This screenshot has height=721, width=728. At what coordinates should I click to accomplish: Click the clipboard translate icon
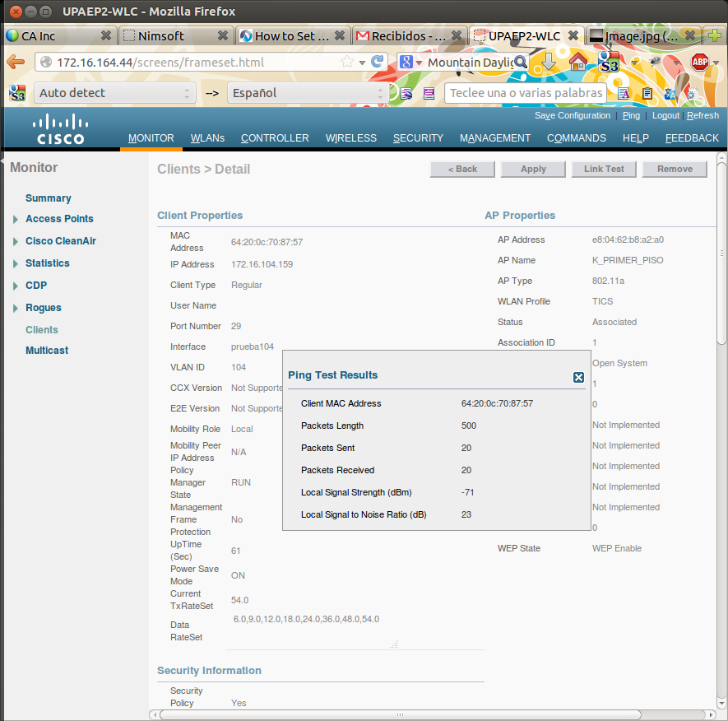[x=647, y=93]
